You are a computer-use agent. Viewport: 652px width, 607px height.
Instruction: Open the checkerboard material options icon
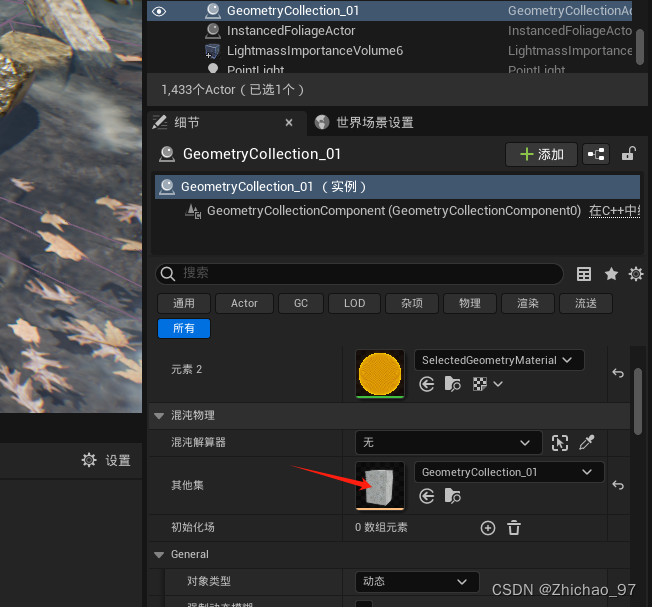[479, 384]
